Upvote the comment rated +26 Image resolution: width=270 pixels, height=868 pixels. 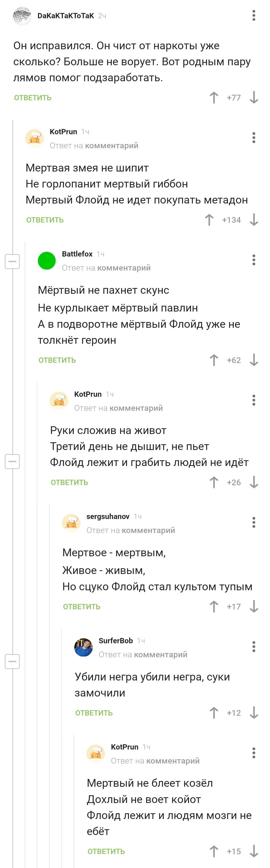point(214,482)
